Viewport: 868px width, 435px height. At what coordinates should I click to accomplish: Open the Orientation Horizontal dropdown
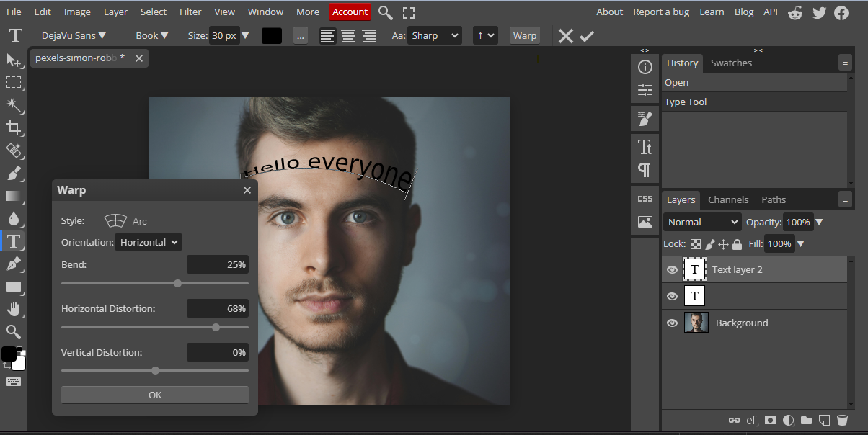148,242
